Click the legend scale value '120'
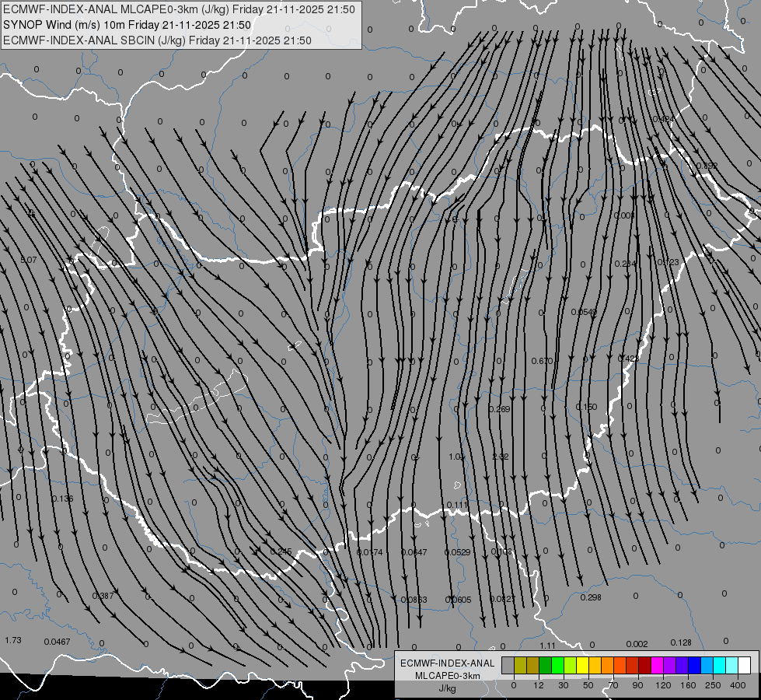761x700 pixels. tap(663, 685)
